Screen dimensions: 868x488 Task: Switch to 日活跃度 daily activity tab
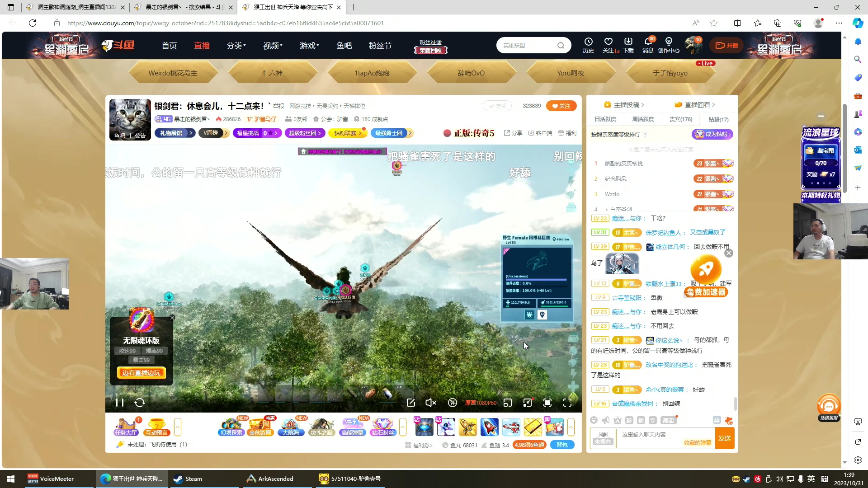(x=605, y=119)
